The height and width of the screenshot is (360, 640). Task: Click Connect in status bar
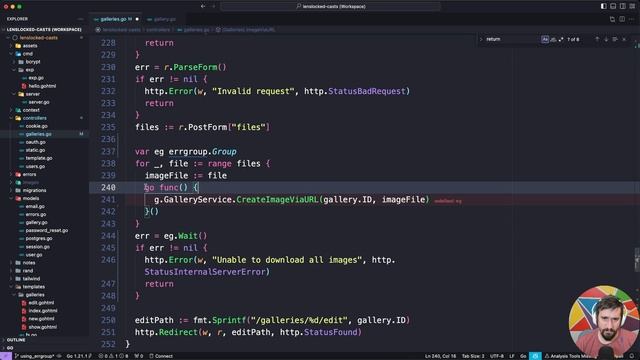[161, 356]
